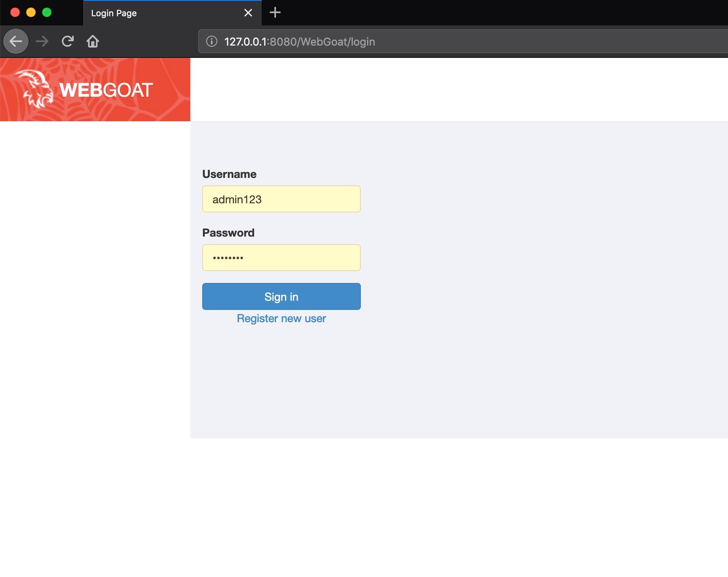The image size is (728, 577).
Task: Maximize the window with green button
Action: tap(47, 13)
